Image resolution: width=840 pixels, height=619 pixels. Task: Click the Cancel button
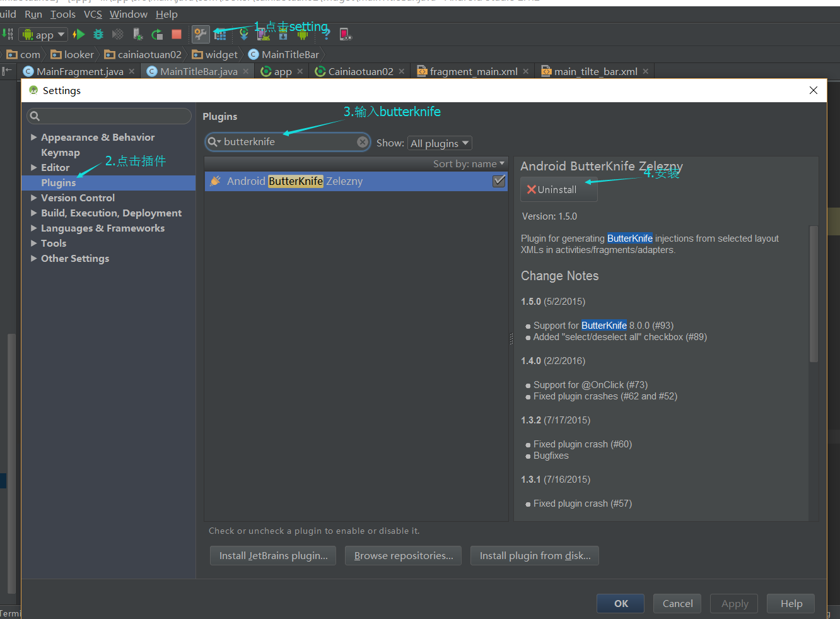(677, 603)
